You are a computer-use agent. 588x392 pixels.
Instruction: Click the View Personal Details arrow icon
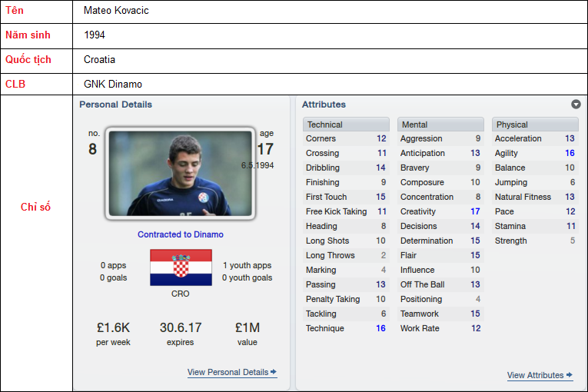(274, 372)
